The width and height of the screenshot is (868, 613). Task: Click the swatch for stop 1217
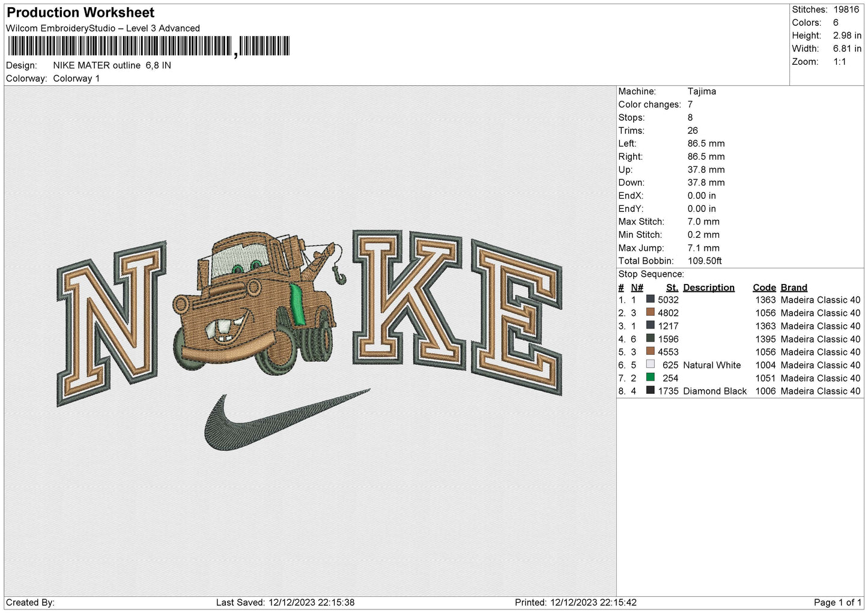pyautogui.click(x=650, y=325)
